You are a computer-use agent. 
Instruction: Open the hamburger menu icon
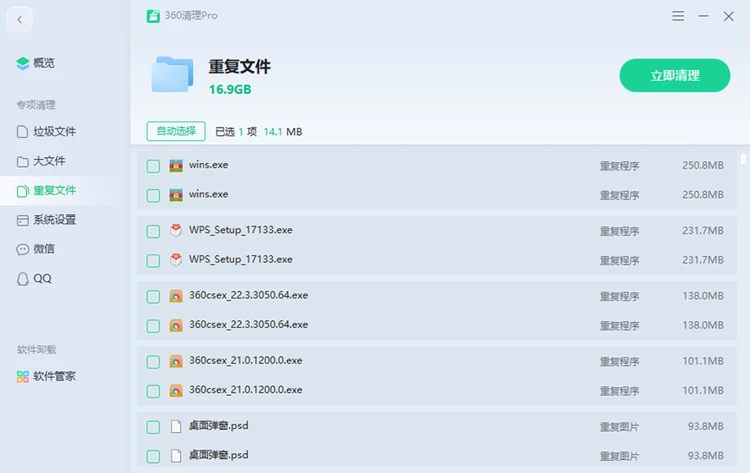point(678,16)
